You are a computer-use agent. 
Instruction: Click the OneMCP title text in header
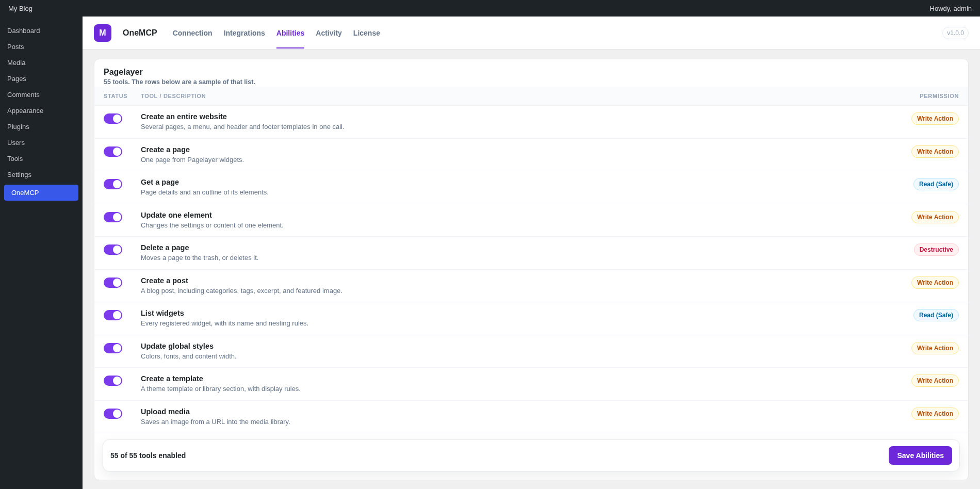click(140, 33)
